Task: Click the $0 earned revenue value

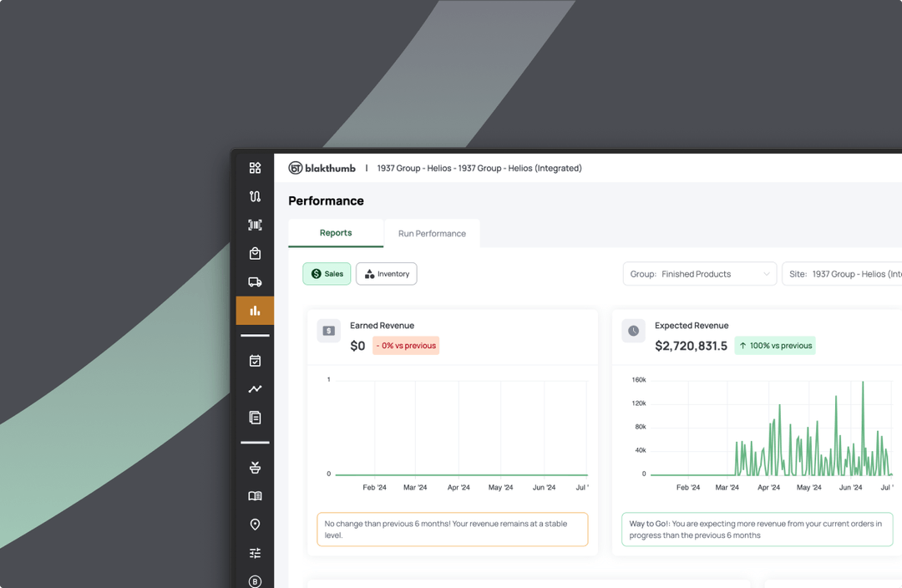Action: (x=357, y=346)
